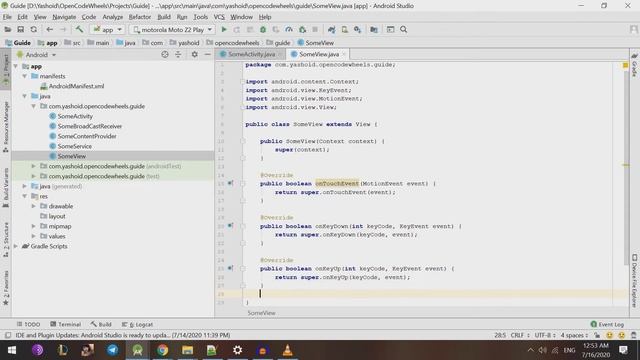
Task: Expand the java (generated) folder
Action: [x=24, y=186]
